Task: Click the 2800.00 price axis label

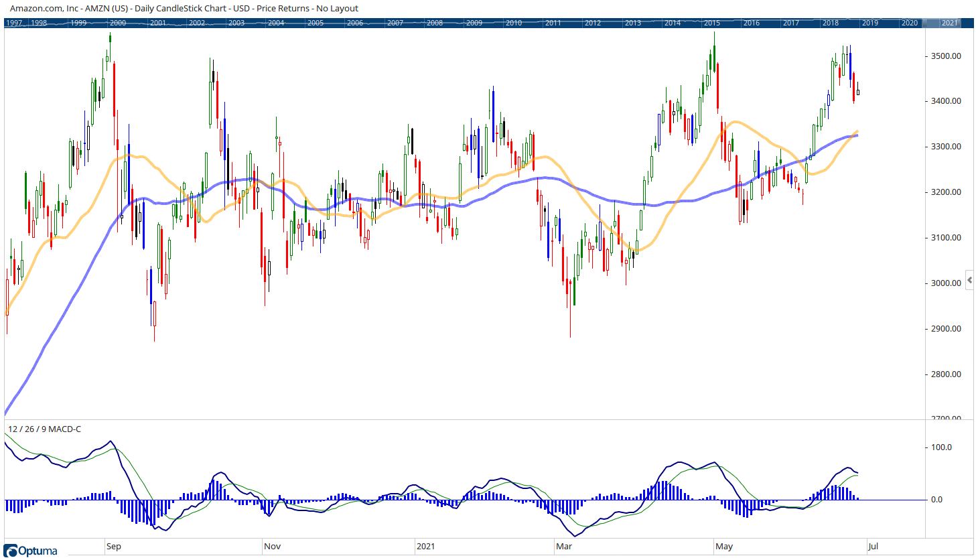Action: coord(946,374)
